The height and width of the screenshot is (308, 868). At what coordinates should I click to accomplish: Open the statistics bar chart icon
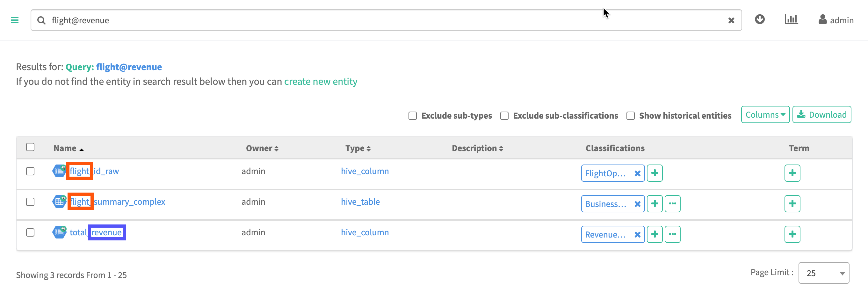(x=791, y=19)
